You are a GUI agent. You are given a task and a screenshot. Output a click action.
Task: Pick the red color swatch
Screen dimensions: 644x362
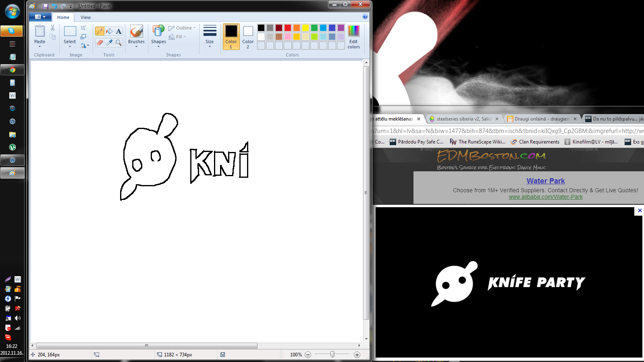(x=288, y=28)
